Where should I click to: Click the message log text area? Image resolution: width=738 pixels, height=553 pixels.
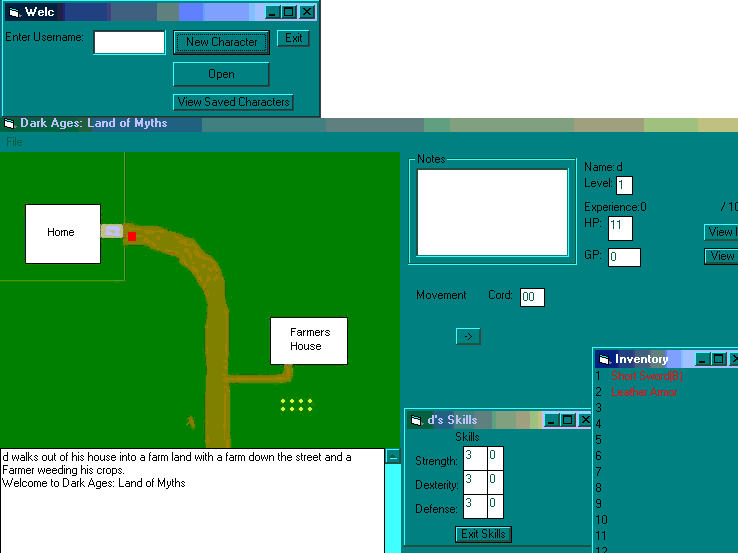click(193, 501)
